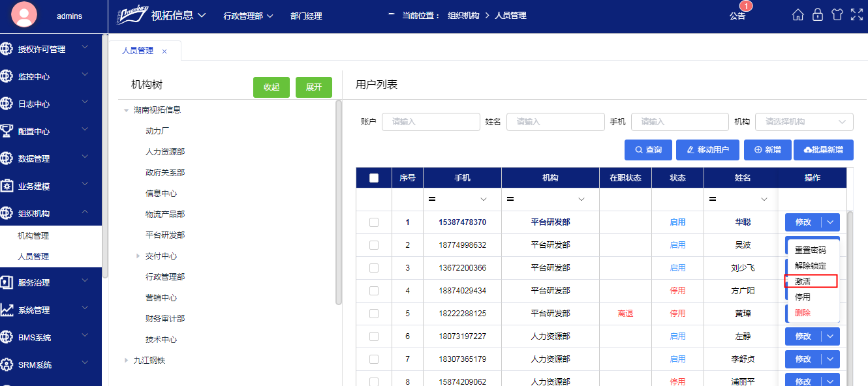Image resolution: width=868 pixels, height=386 pixels.
Task: Check the row for 方广阳
Action: click(374, 291)
